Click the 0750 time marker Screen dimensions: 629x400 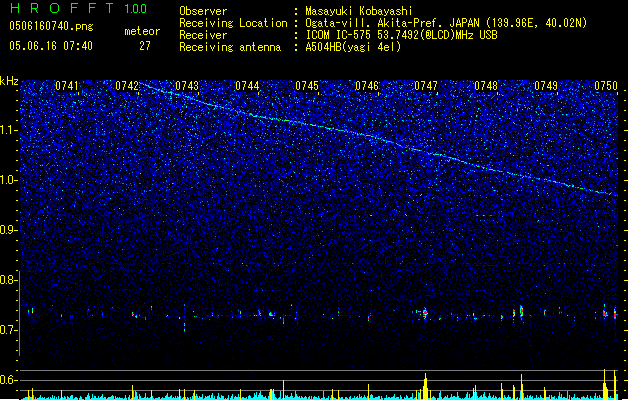coord(606,86)
